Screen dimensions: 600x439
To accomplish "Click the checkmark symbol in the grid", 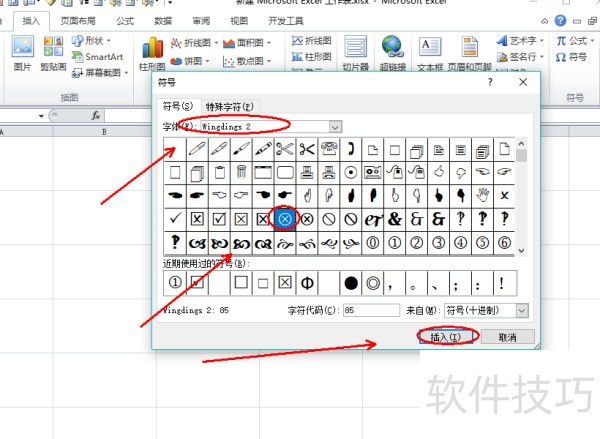I will 175,218.
